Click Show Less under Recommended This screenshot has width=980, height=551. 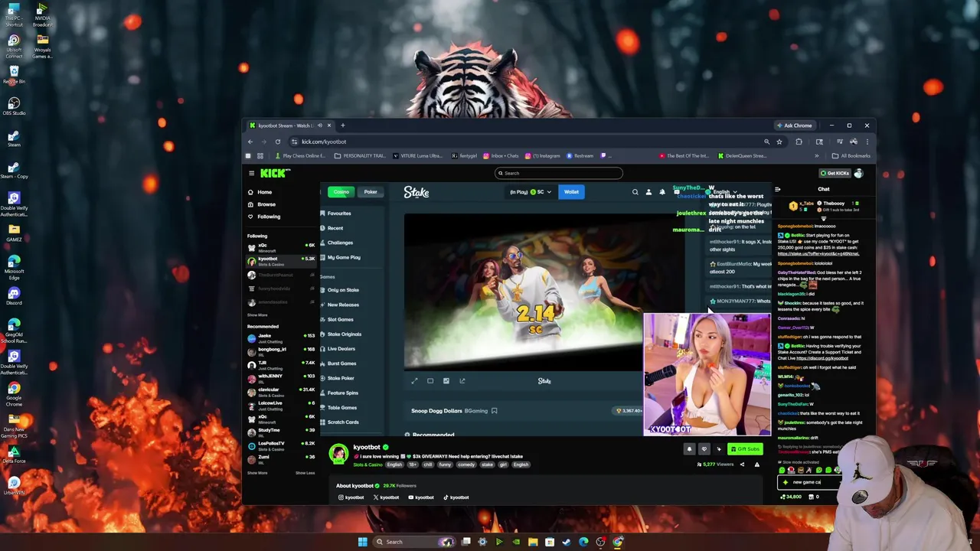point(305,473)
